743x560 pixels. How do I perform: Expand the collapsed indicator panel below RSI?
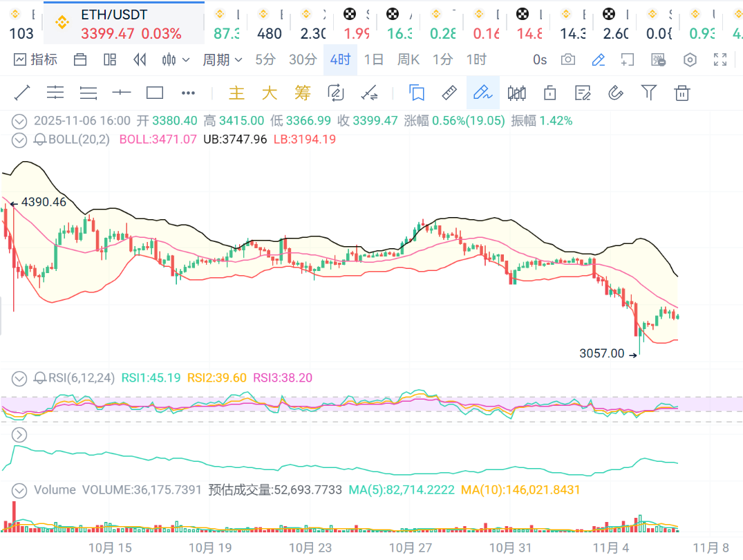point(19,435)
